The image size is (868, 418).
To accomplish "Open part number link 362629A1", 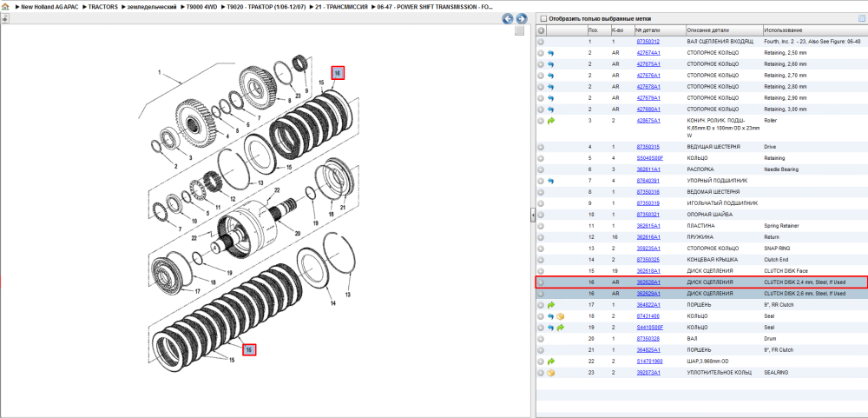I will pos(648,293).
